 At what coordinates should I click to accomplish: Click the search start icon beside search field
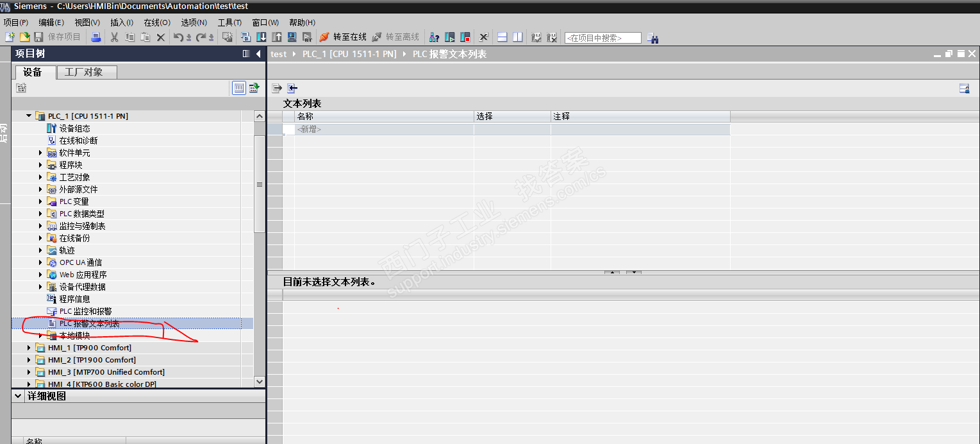coord(652,38)
